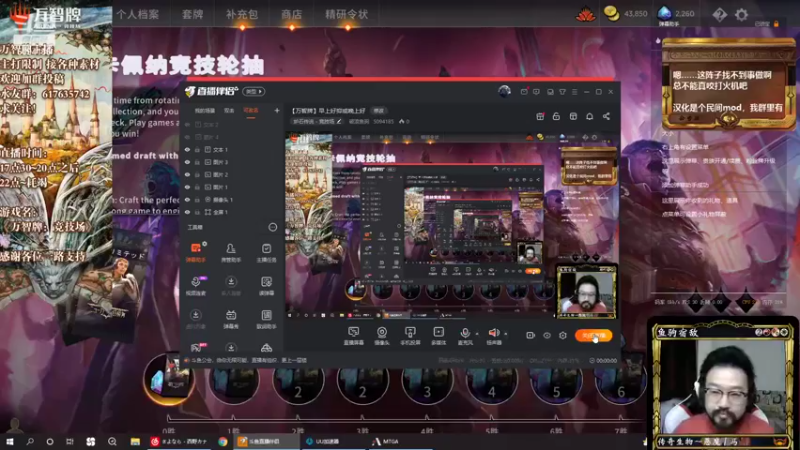Screen dimensions: 800x450
Task: Add a new scene with plus button
Action: [x=277, y=110]
